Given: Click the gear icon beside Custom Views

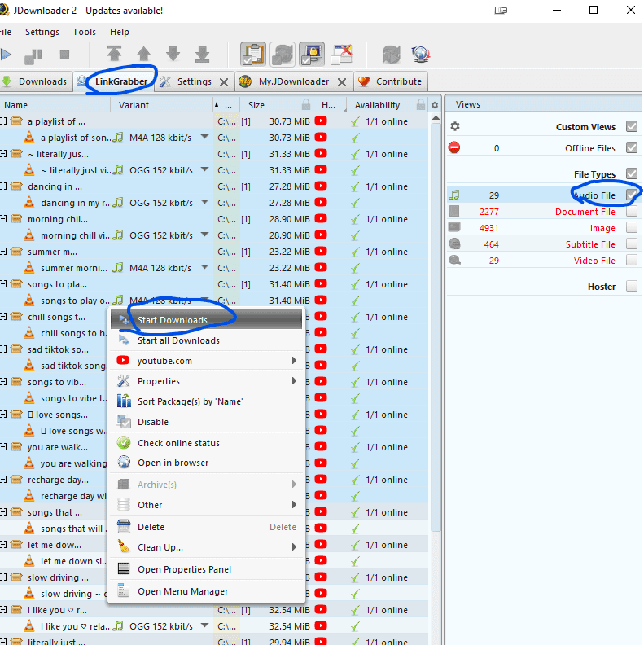Looking at the screenshot, I should click(x=455, y=127).
